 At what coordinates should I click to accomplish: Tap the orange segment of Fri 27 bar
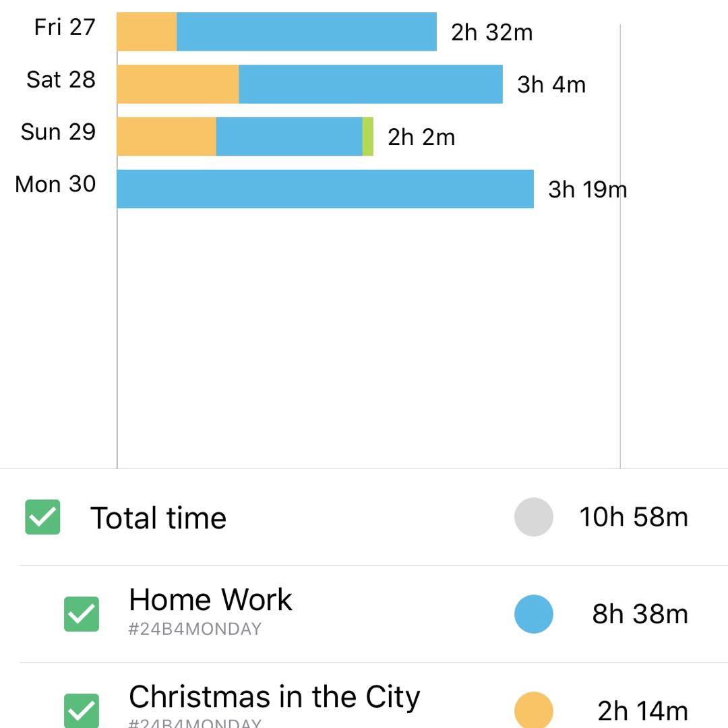147,32
